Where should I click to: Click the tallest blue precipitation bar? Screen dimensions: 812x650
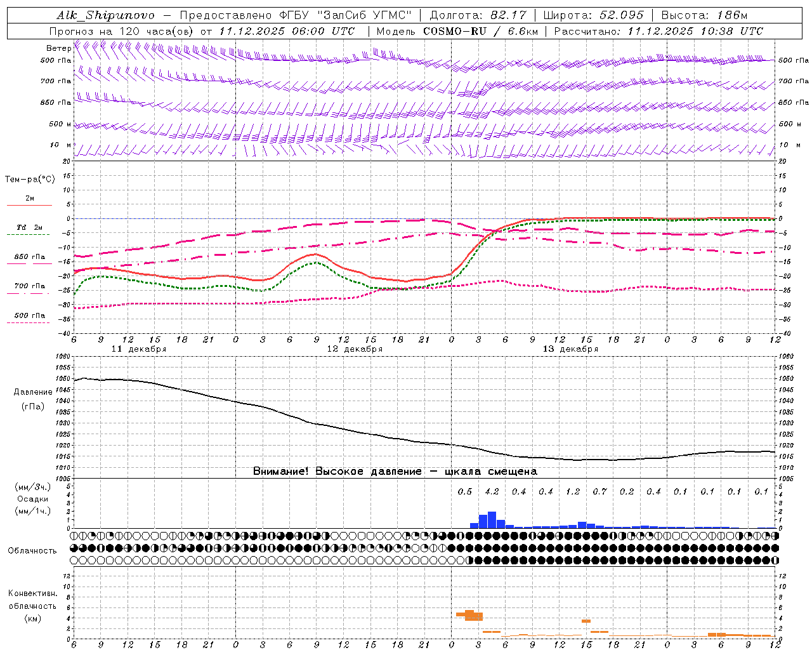(x=492, y=520)
